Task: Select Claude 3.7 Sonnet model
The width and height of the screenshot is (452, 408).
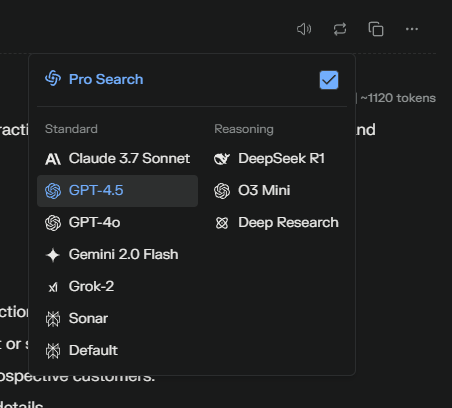Action: pyautogui.click(x=117, y=159)
